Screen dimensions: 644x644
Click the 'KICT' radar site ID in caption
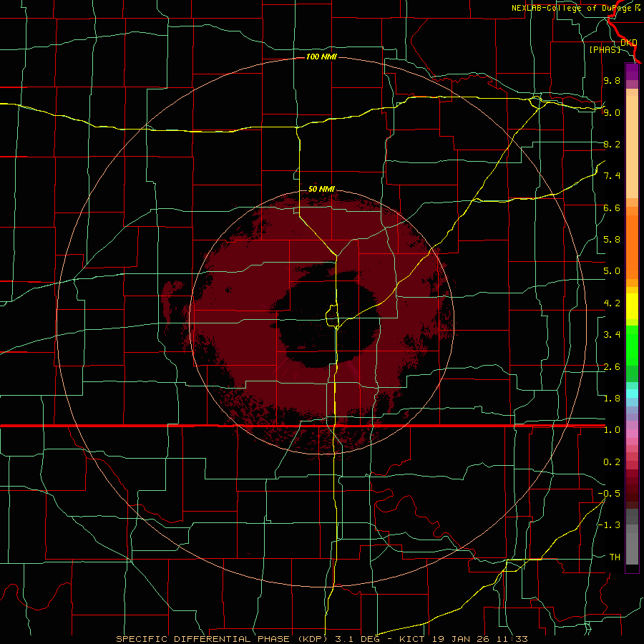click(x=411, y=639)
